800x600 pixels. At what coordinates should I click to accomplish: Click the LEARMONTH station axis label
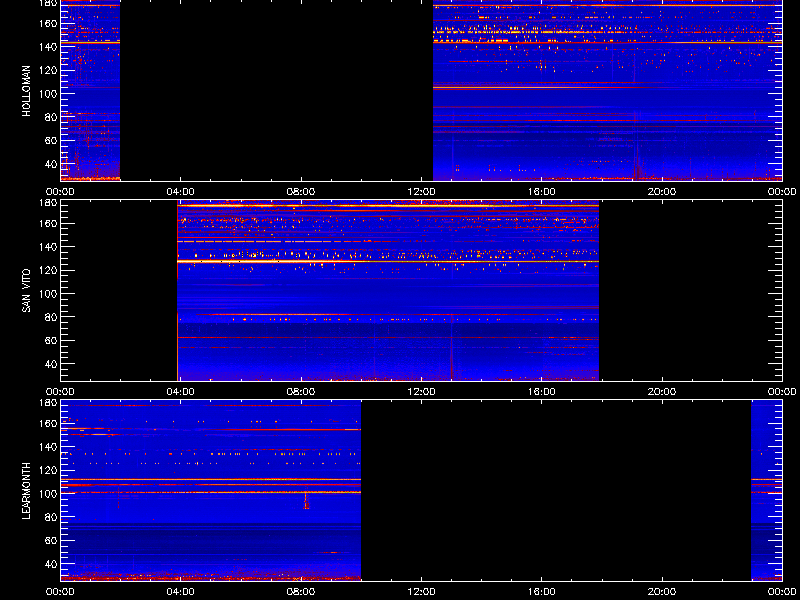click(x=27, y=491)
